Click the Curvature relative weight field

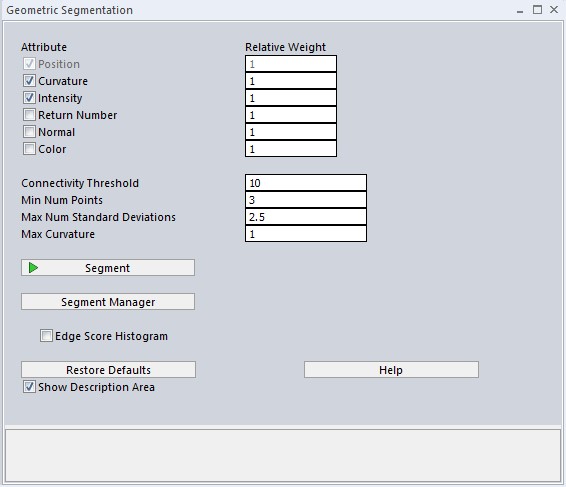[291, 81]
